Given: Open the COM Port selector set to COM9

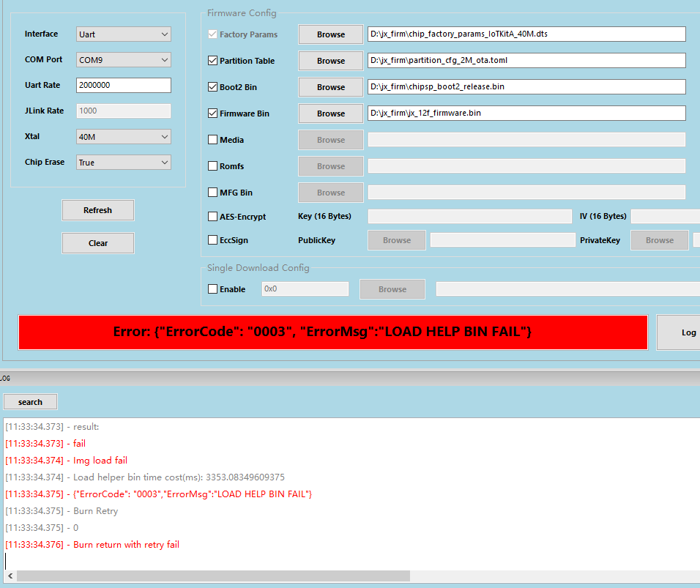Looking at the screenshot, I should 122,59.
